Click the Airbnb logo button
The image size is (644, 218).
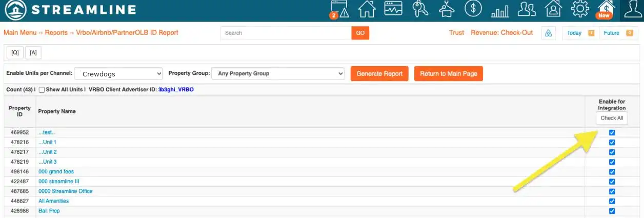coord(548,33)
